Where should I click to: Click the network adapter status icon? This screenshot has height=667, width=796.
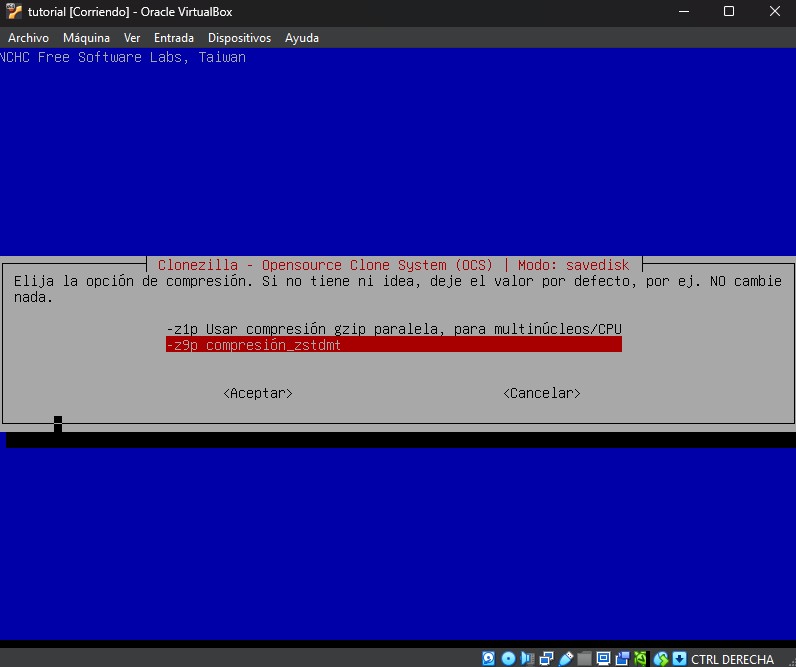coord(546,659)
